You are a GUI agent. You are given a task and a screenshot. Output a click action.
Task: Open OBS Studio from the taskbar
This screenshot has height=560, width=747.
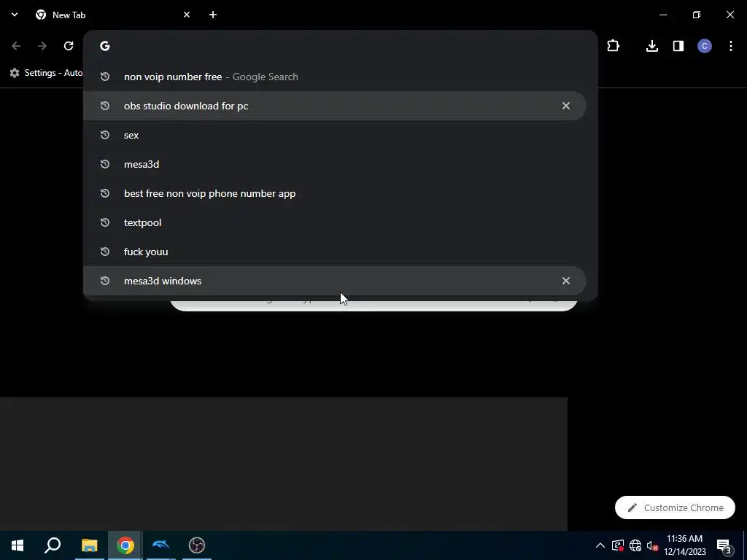[x=197, y=545]
